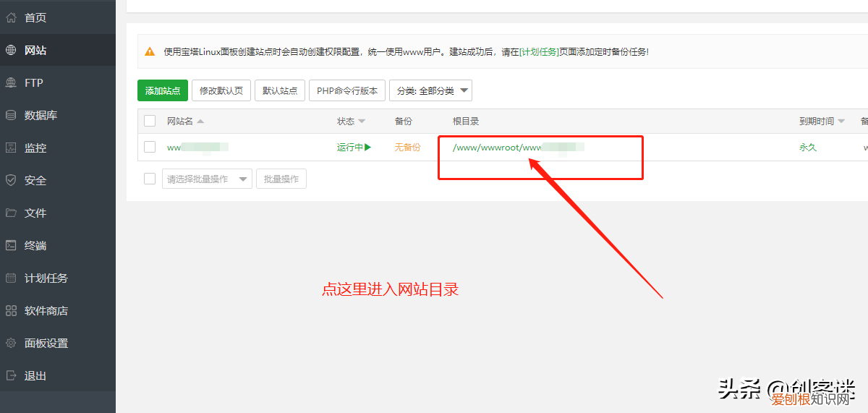Tick the select-all checkbox in table header
Screen dimensions: 868x413
pyautogui.click(x=150, y=121)
